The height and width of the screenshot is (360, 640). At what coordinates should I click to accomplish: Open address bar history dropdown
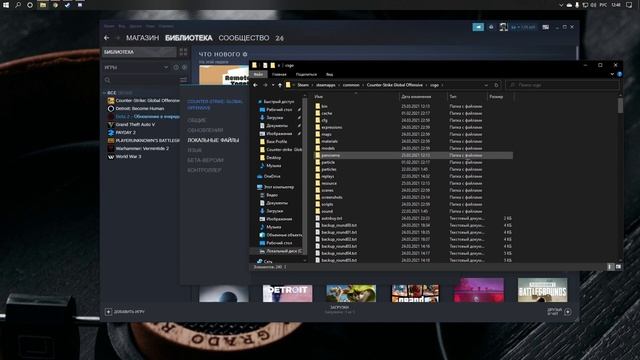486,85
